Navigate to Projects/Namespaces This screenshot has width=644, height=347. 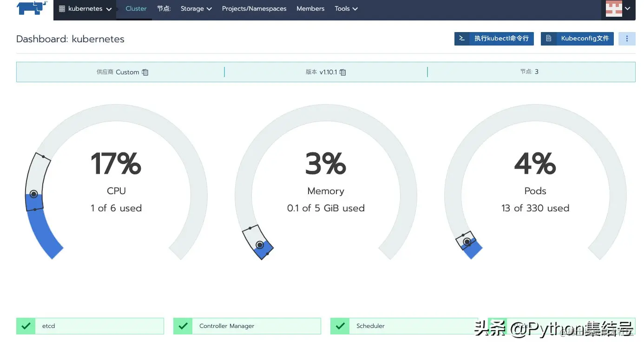click(x=254, y=8)
